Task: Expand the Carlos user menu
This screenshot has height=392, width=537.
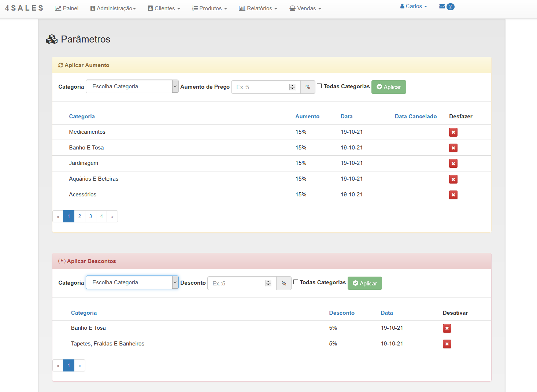Action: pos(414,6)
